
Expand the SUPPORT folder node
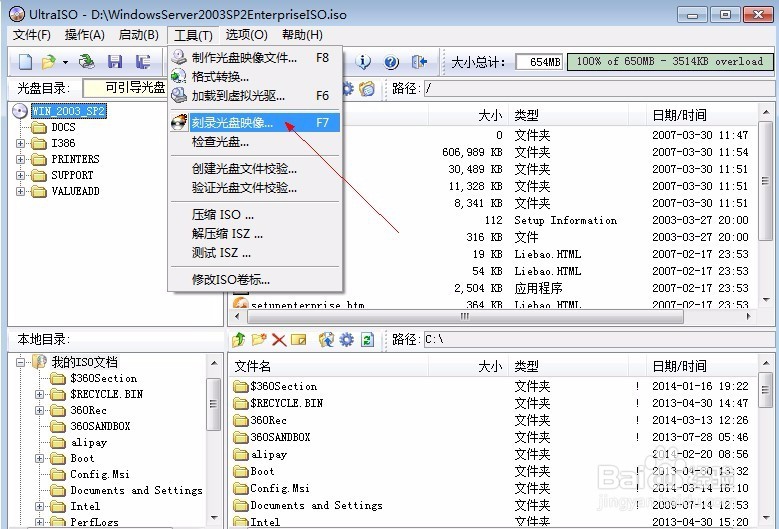(x=20, y=175)
